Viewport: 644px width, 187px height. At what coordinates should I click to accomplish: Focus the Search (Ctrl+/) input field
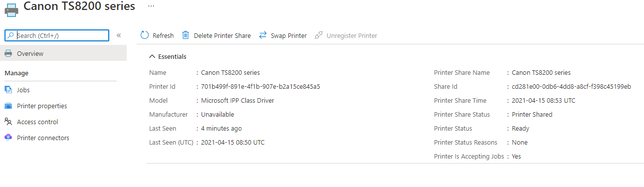[x=57, y=35]
